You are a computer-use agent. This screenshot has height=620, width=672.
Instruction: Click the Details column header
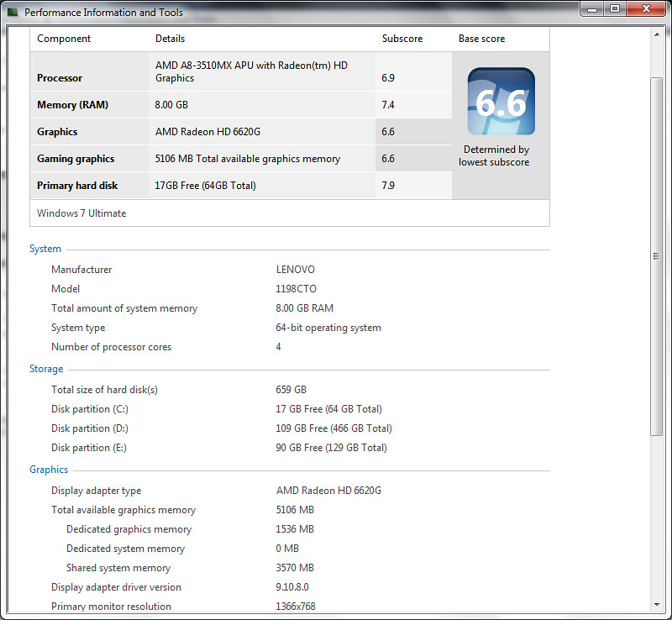click(x=171, y=39)
